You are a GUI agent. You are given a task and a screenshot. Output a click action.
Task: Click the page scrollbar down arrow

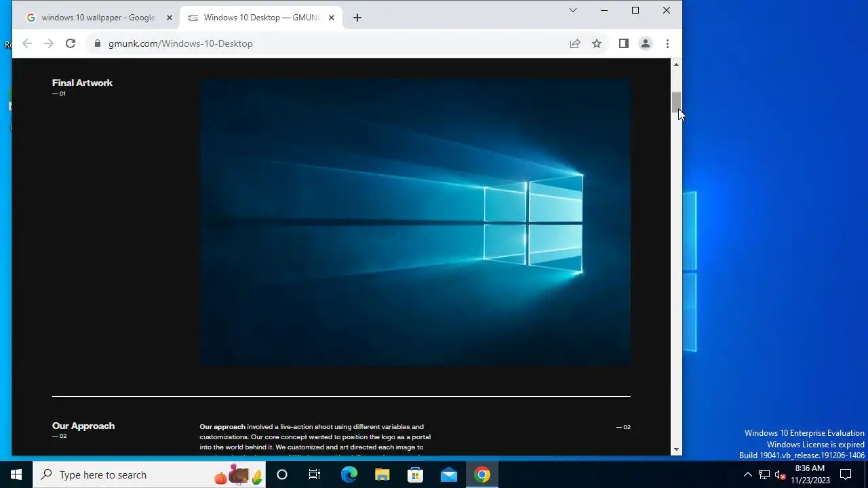pos(676,449)
